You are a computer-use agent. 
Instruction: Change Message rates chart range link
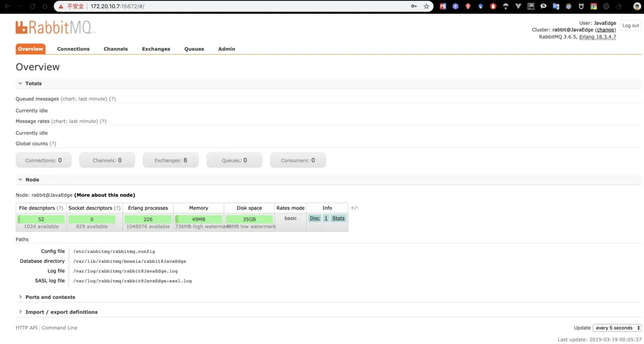pyautogui.click(x=75, y=121)
